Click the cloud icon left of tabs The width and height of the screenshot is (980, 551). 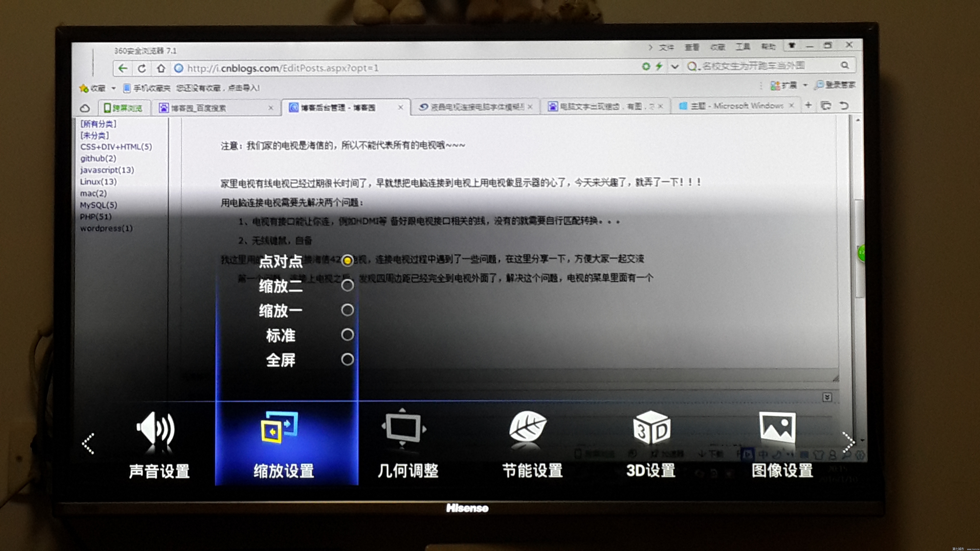(85, 108)
